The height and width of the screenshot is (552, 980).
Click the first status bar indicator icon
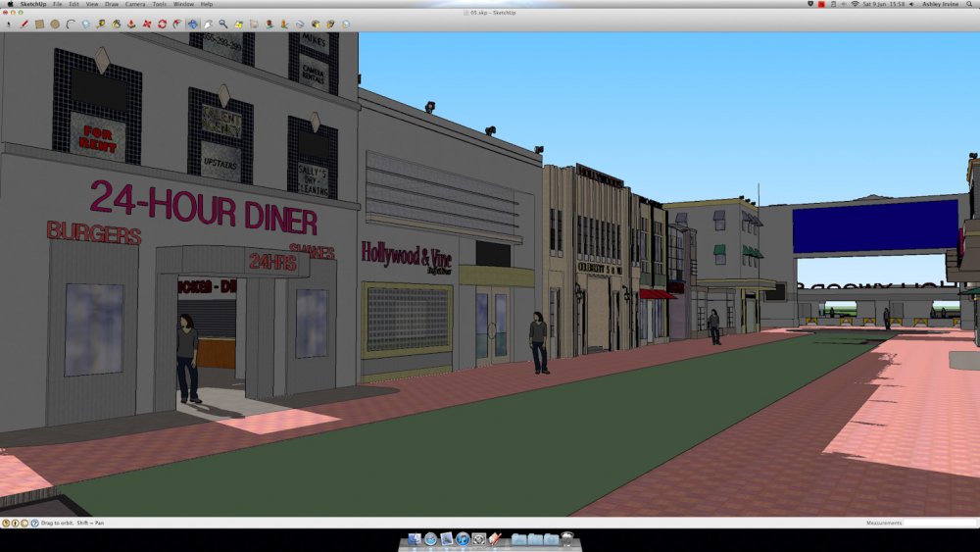6,523
